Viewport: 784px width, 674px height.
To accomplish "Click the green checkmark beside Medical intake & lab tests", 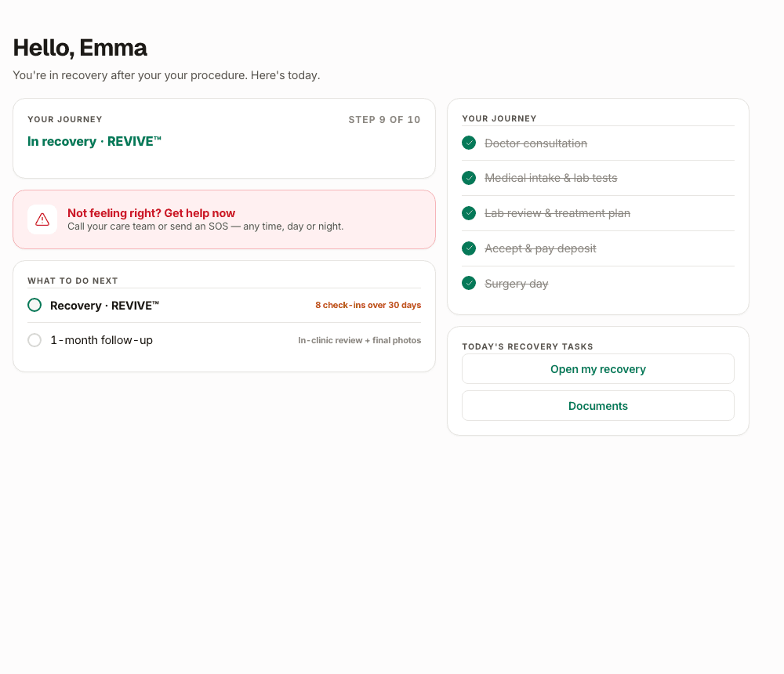I will pos(469,178).
